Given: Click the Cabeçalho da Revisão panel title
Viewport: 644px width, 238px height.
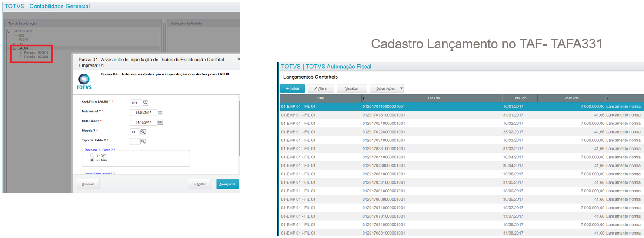Looking at the screenshot, I should click(x=187, y=23).
